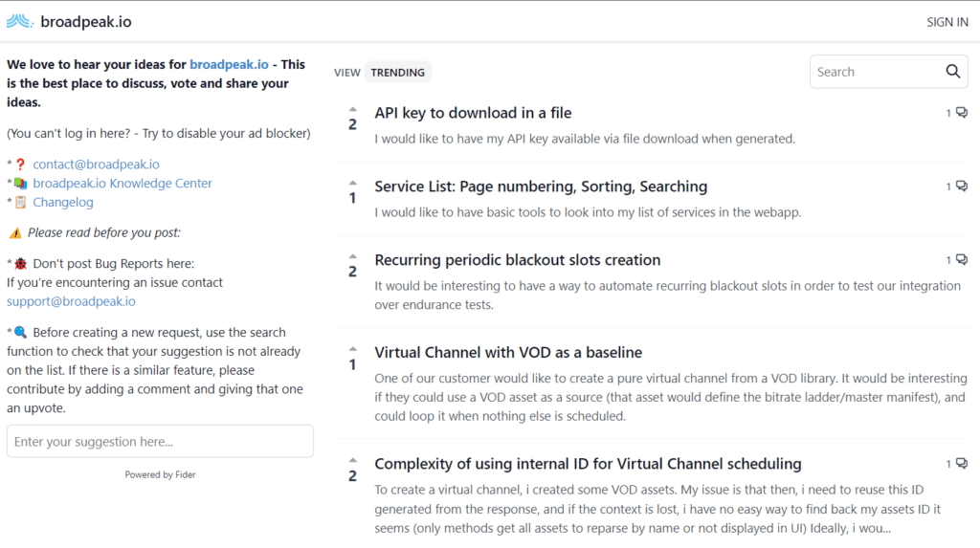Image resolution: width=980 pixels, height=548 pixels.
Task: Click vote count 1 on 'Service List' post
Action: pos(352,198)
